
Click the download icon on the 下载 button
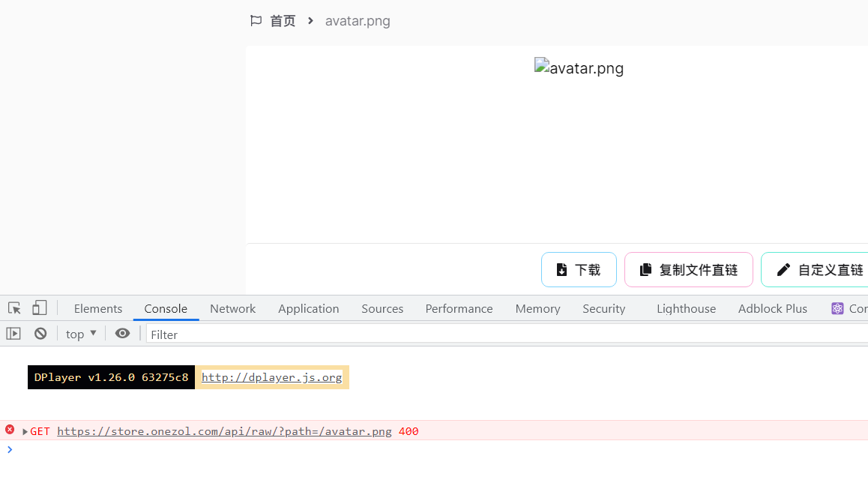click(x=561, y=269)
